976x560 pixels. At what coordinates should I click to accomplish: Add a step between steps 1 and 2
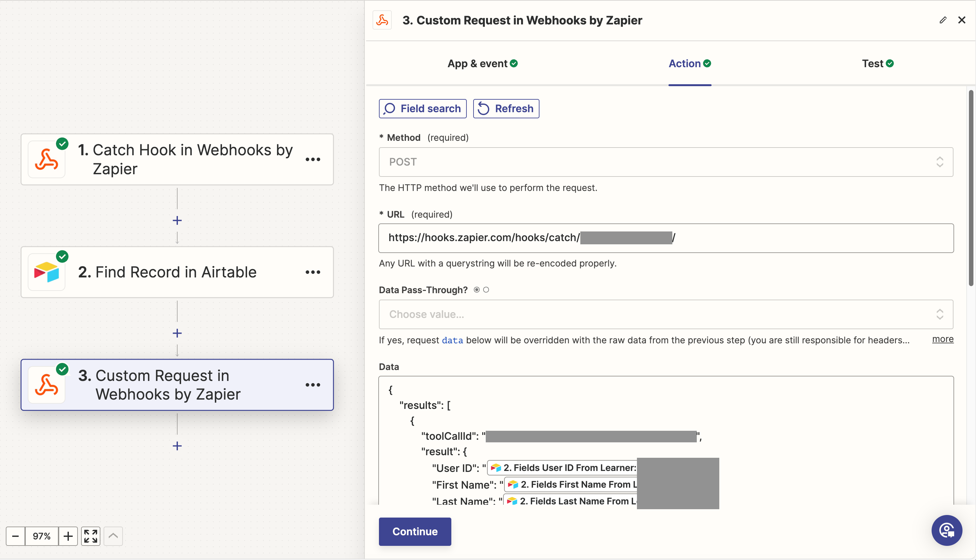(x=177, y=221)
